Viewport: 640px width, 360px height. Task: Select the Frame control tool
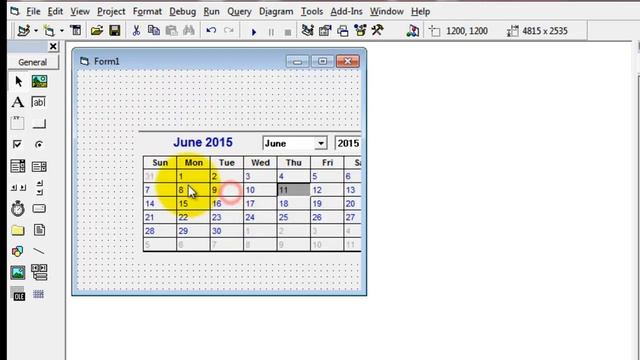18,123
